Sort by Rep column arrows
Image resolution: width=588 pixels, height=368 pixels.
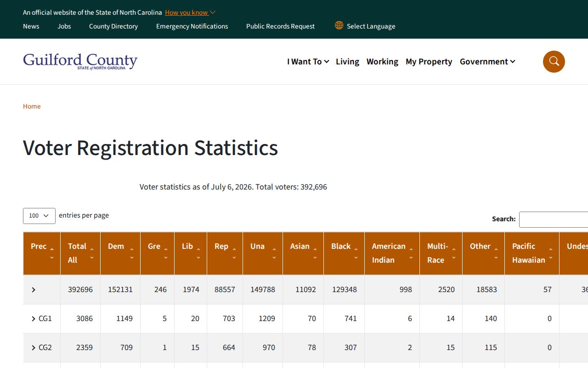(234, 253)
